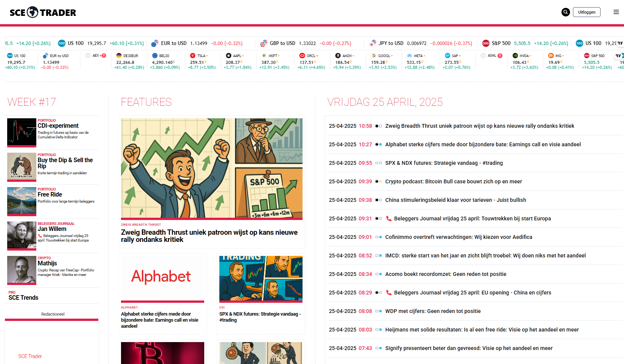Select the BEL20 index icon

(x=154, y=56)
